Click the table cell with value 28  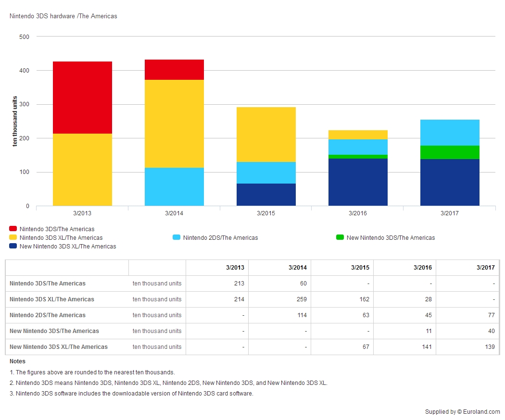(404, 299)
